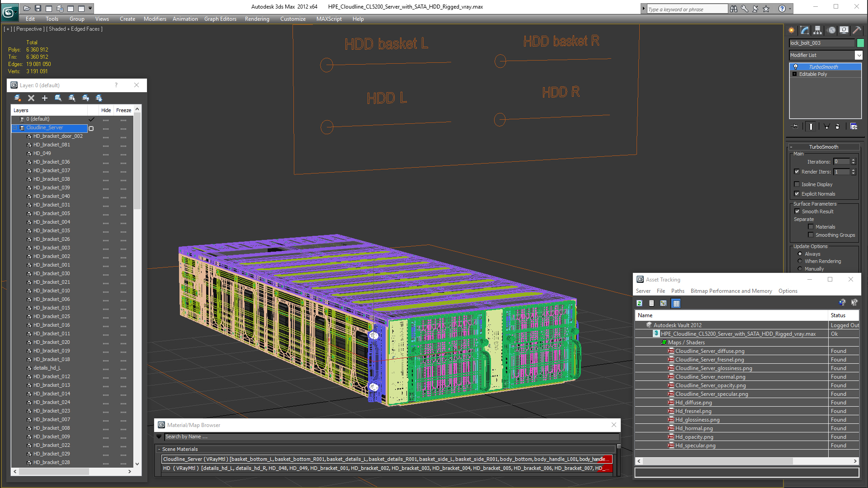The image size is (868, 488).
Task: Click Make Unique icon below modifier stack
Action: (826, 127)
